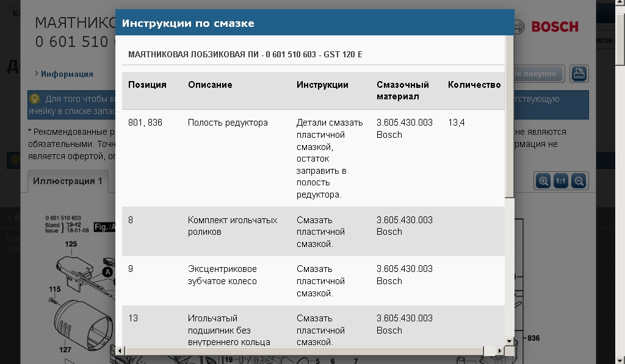
Task: Click part number 115 in the illustration
Action: pos(54,290)
